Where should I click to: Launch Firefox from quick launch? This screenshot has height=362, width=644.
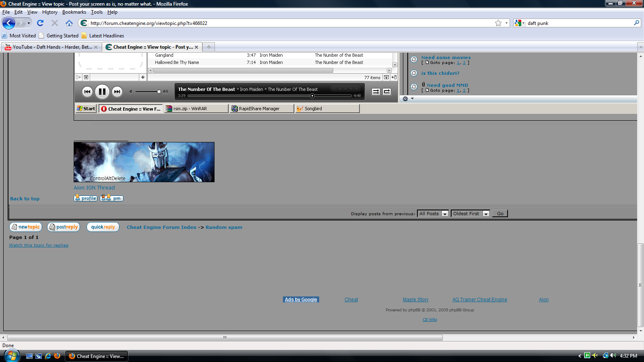point(57,356)
